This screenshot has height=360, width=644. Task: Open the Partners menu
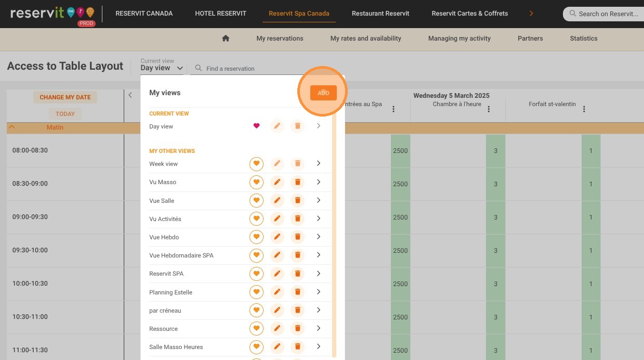click(x=530, y=38)
